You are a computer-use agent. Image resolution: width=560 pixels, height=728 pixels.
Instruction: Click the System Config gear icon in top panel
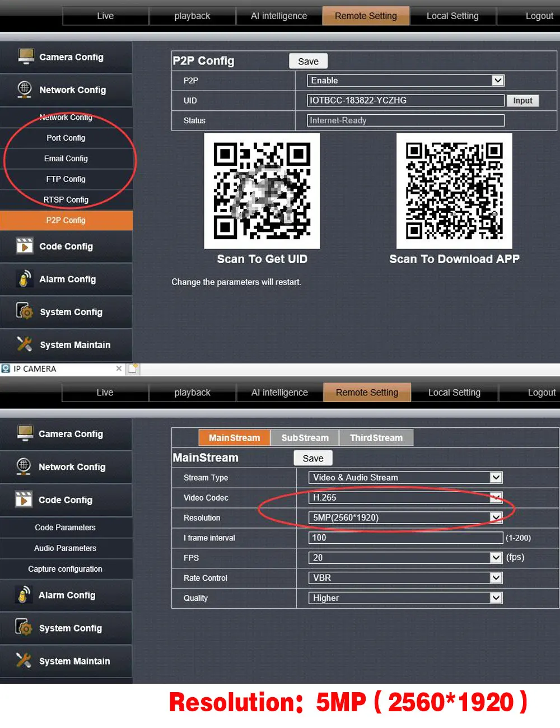pos(25,311)
